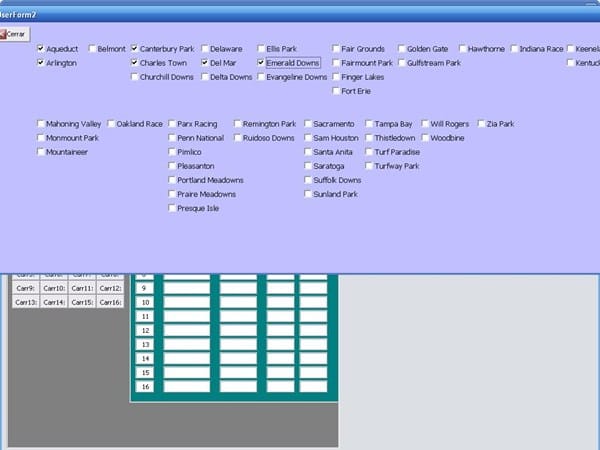
Task: Click last input field in row 16
Action: click(x=313, y=386)
